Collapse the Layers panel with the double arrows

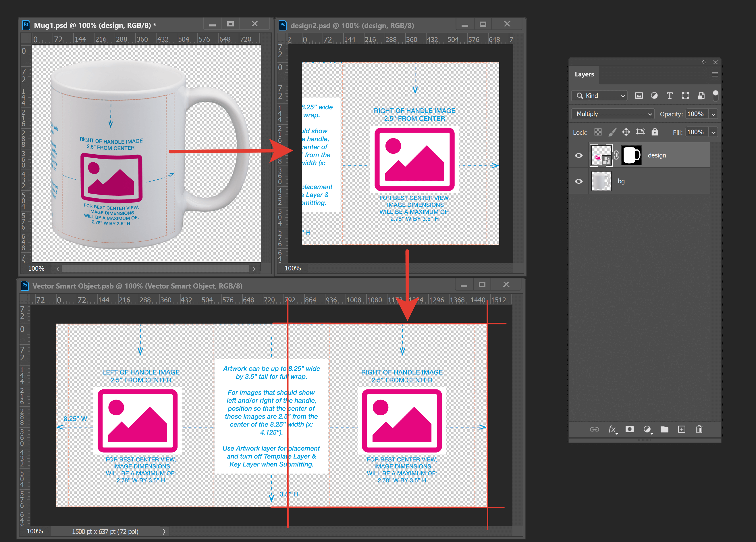pos(704,62)
